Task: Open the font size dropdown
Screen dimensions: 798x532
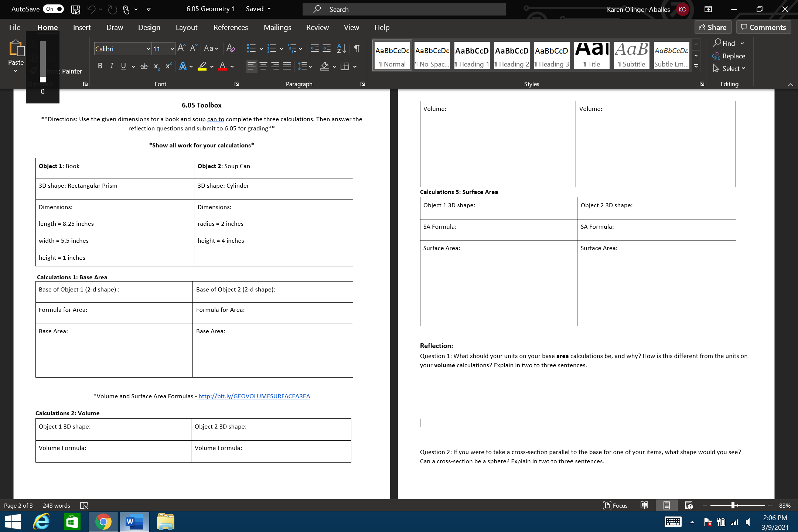Action: point(172,49)
